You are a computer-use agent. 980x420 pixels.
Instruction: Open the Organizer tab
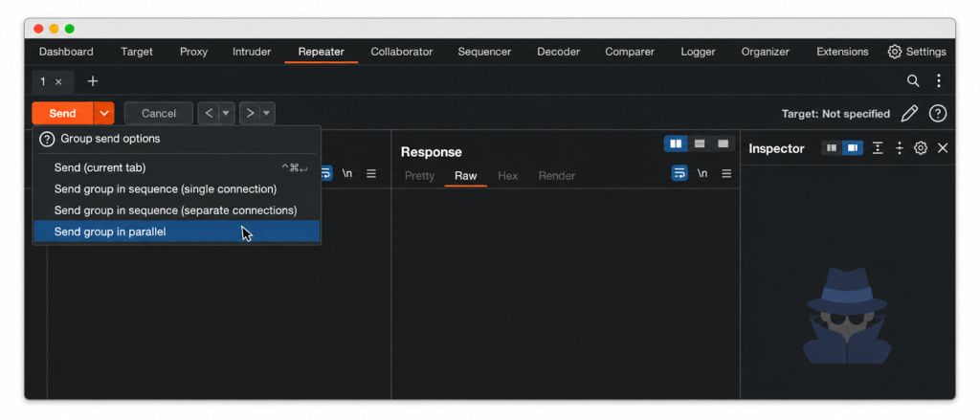pos(766,52)
